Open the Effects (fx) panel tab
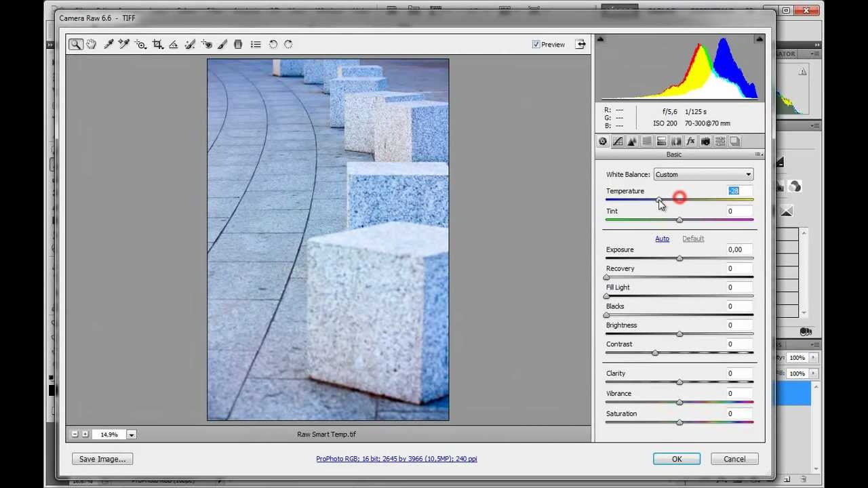 coord(690,141)
